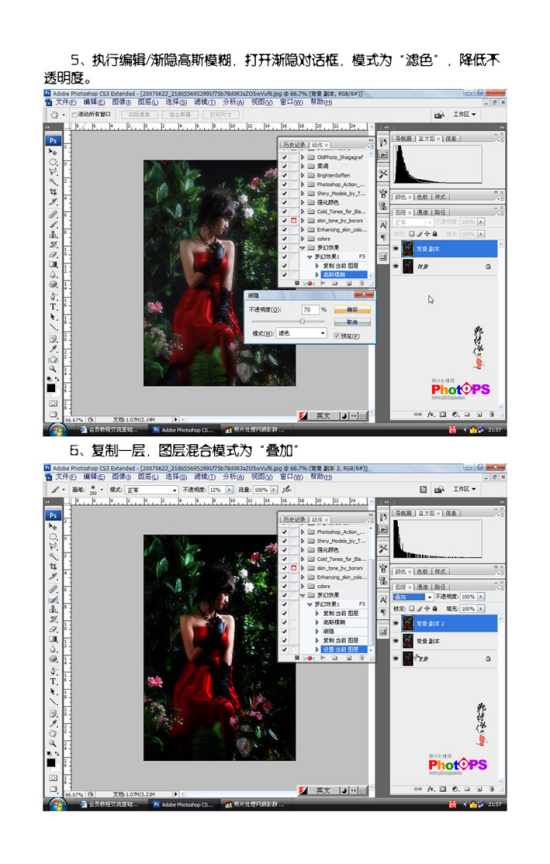This screenshot has height=864, width=550.
Task: Select the Zoom tool in step 5 screenshot
Action: (x=53, y=369)
